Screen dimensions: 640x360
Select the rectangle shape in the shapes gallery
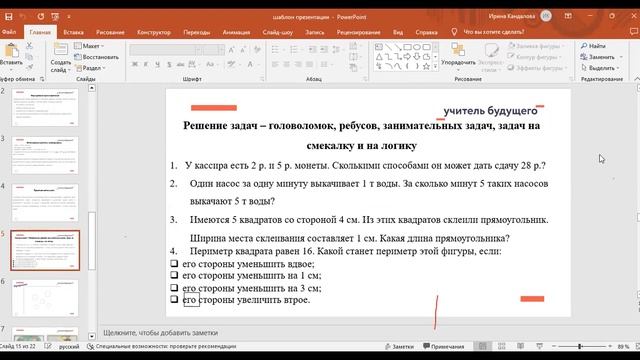pyautogui.click(x=407, y=47)
